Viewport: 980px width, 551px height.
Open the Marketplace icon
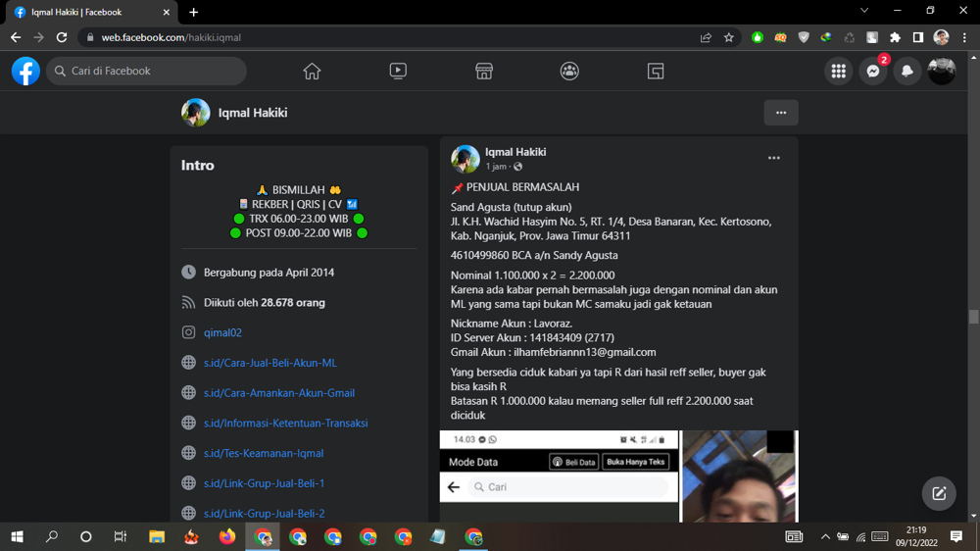484,72
